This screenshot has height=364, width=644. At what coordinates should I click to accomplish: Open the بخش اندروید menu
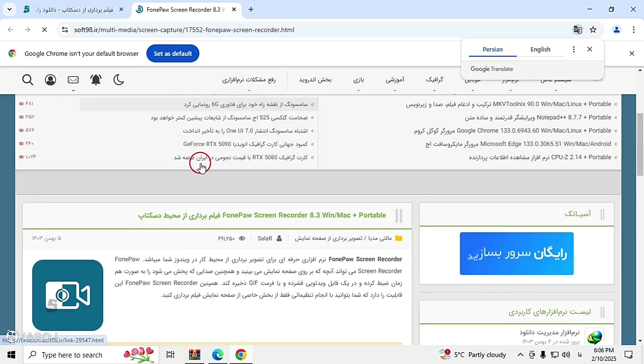point(315,80)
